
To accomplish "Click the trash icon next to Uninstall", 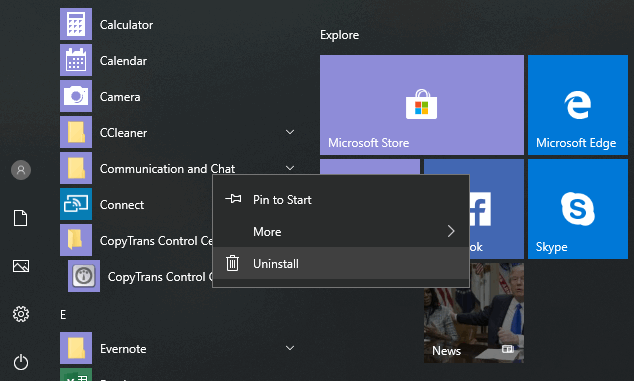I will click(x=232, y=263).
